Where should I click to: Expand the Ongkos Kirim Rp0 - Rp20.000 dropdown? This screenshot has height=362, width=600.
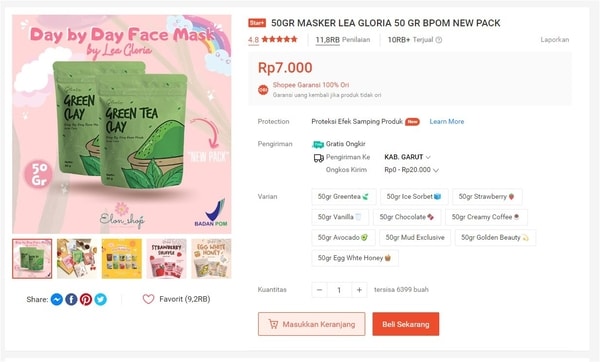[411, 170]
